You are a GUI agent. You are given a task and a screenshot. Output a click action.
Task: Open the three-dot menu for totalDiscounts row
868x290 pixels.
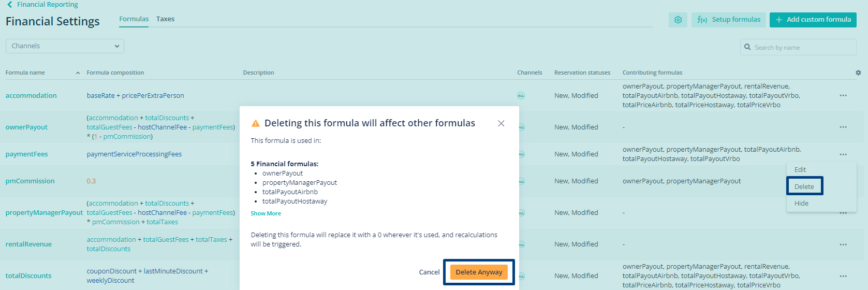pos(843,276)
